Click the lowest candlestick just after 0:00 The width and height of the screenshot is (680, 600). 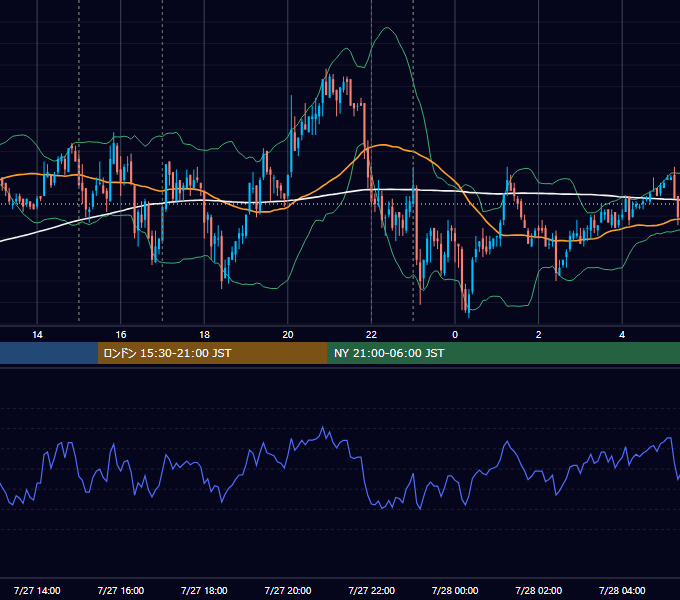click(x=468, y=303)
